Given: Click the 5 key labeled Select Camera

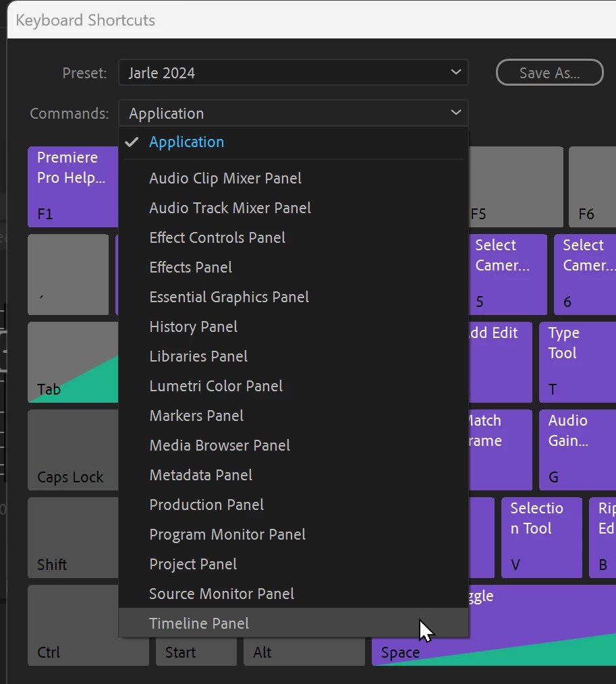Looking at the screenshot, I should tap(508, 275).
